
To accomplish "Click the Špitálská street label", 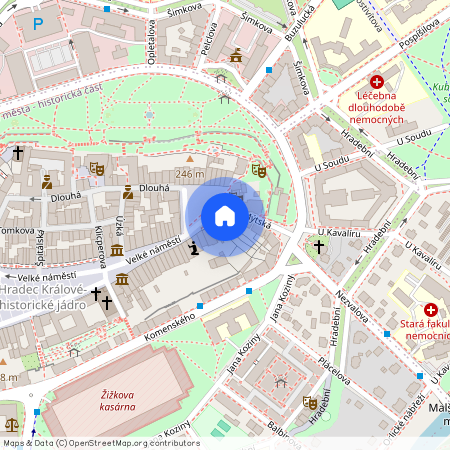I will [x=40, y=248].
